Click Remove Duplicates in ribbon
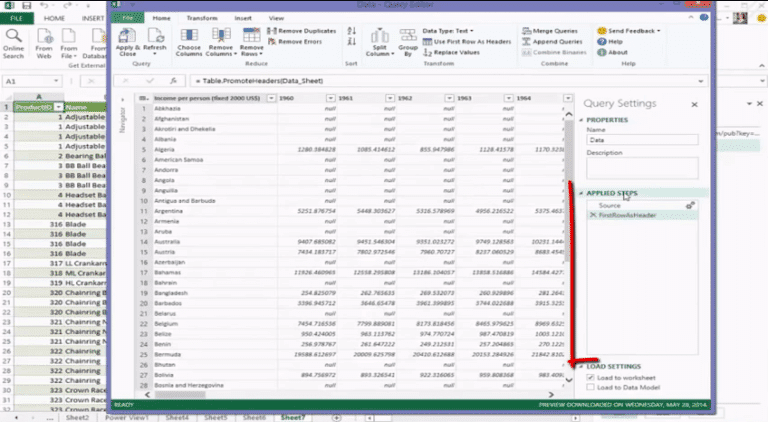Screen dimensions: 768x422 tap(302, 31)
